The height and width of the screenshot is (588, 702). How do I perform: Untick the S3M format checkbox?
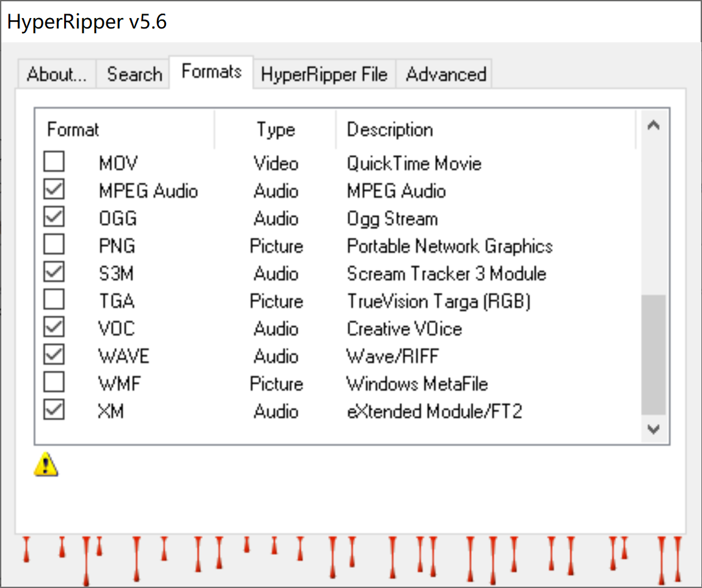(x=54, y=273)
